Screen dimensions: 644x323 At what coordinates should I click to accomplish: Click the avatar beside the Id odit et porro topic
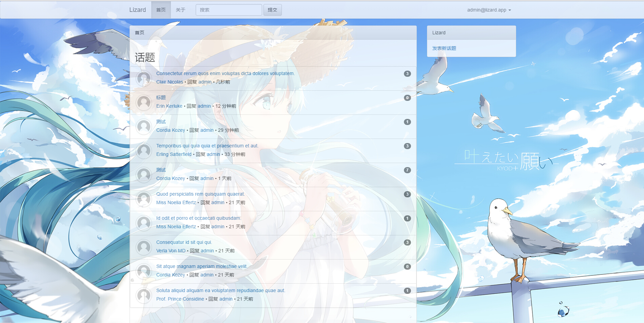click(144, 223)
